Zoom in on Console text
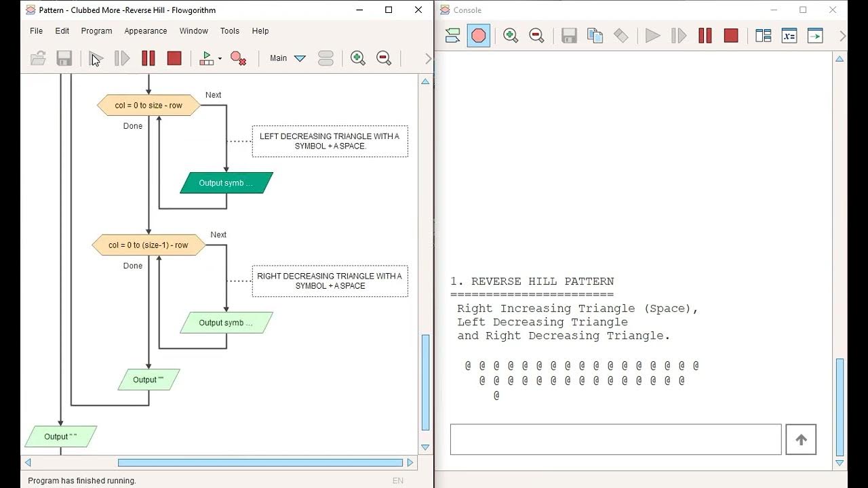The width and height of the screenshot is (868, 488). pos(511,36)
